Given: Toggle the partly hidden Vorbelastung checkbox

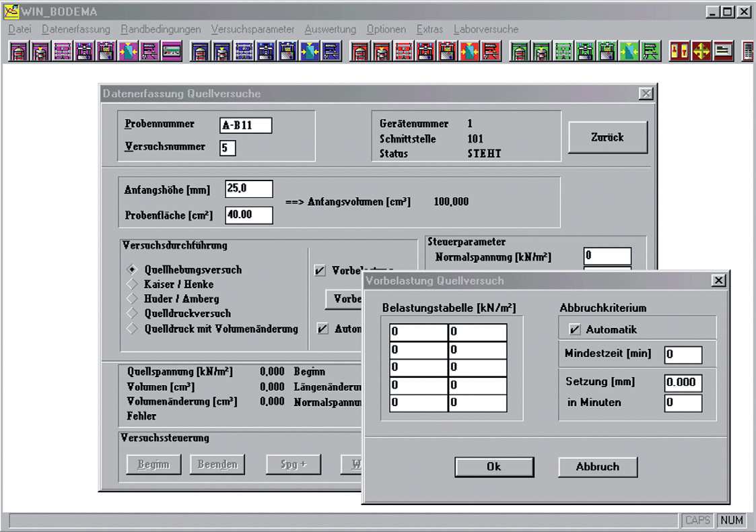Looking at the screenshot, I should click(x=320, y=270).
